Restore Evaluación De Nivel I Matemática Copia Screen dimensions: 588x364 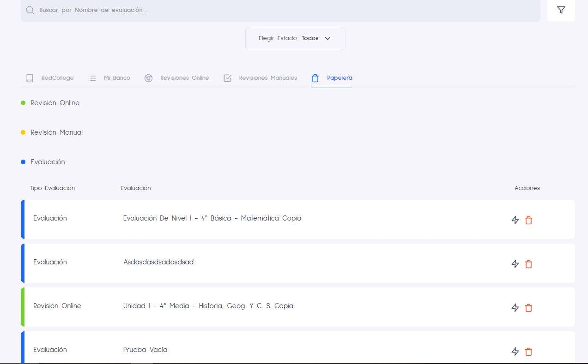click(515, 220)
